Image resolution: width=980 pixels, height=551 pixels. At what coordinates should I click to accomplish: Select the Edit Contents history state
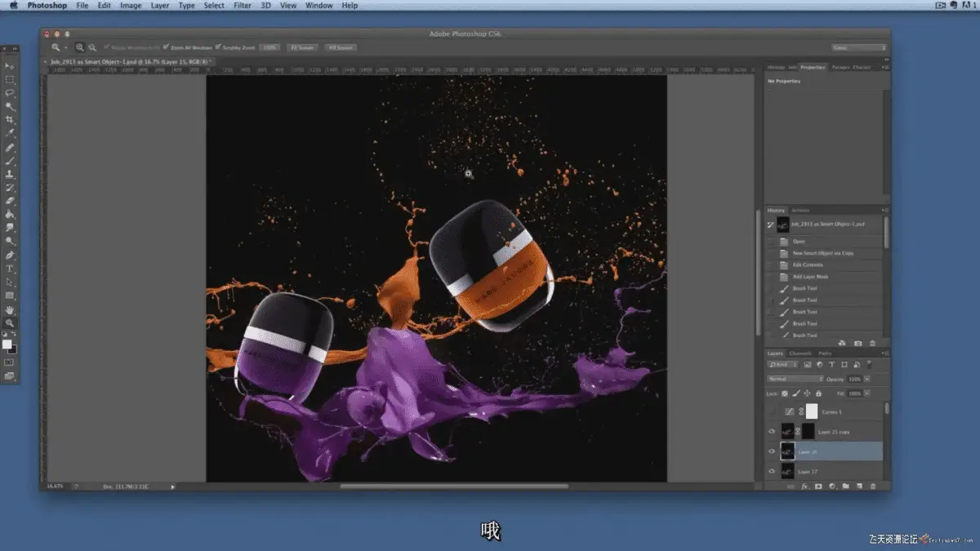[x=825, y=264]
